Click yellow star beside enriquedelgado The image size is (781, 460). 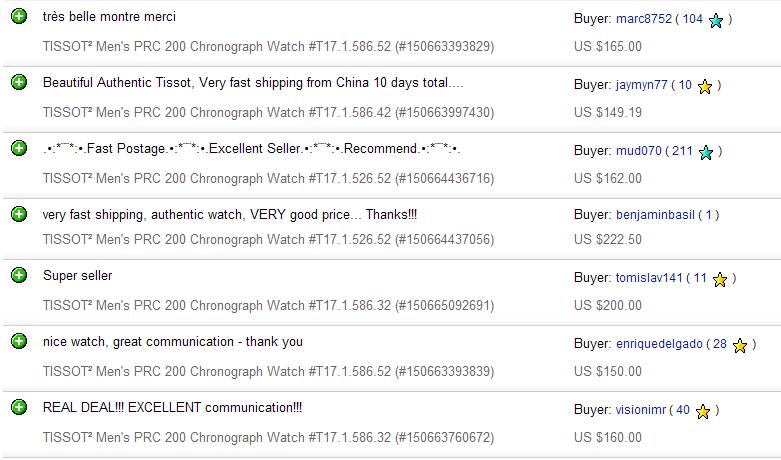pyautogui.click(x=740, y=346)
